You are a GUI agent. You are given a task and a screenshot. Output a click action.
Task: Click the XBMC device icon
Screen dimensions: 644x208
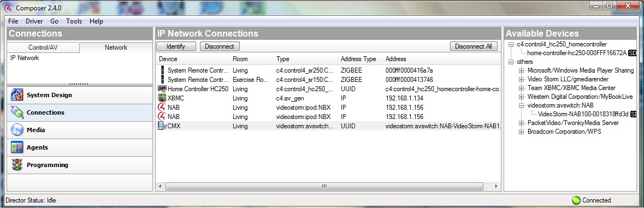162,98
